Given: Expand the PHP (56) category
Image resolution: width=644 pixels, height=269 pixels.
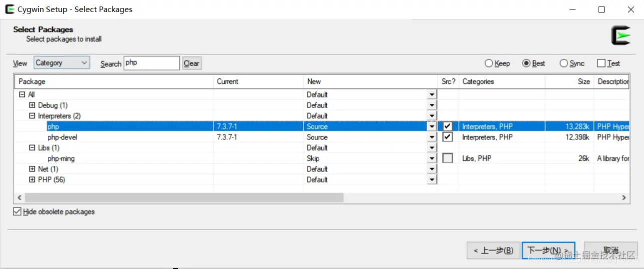Looking at the screenshot, I should [32, 179].
